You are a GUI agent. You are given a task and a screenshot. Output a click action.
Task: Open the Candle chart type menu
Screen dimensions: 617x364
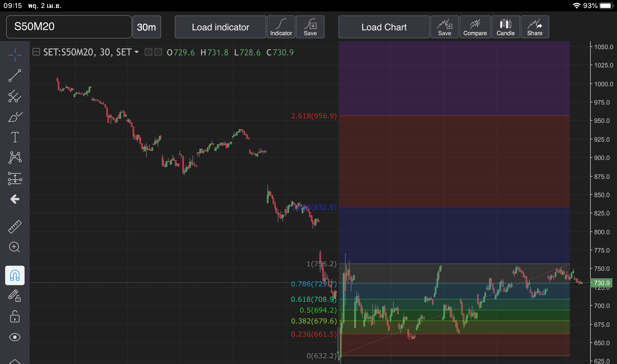coord(505,27)
